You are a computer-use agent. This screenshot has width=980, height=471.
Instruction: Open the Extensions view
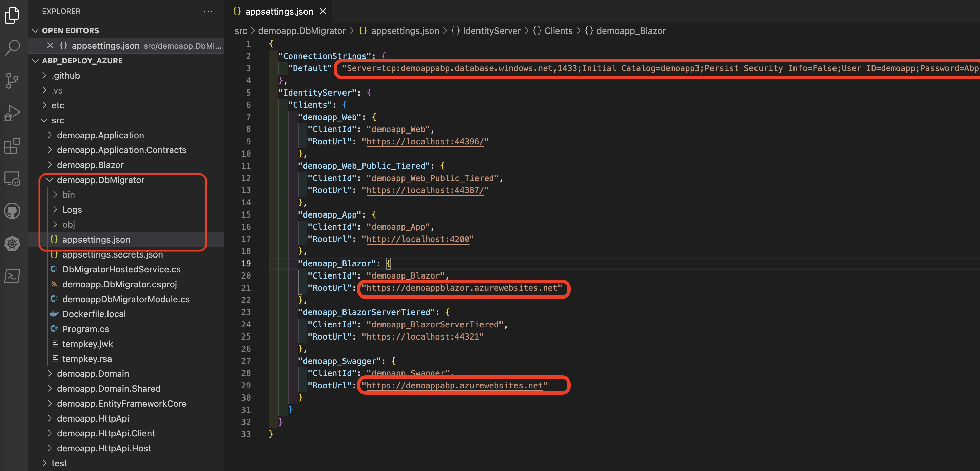coord(13,146)
